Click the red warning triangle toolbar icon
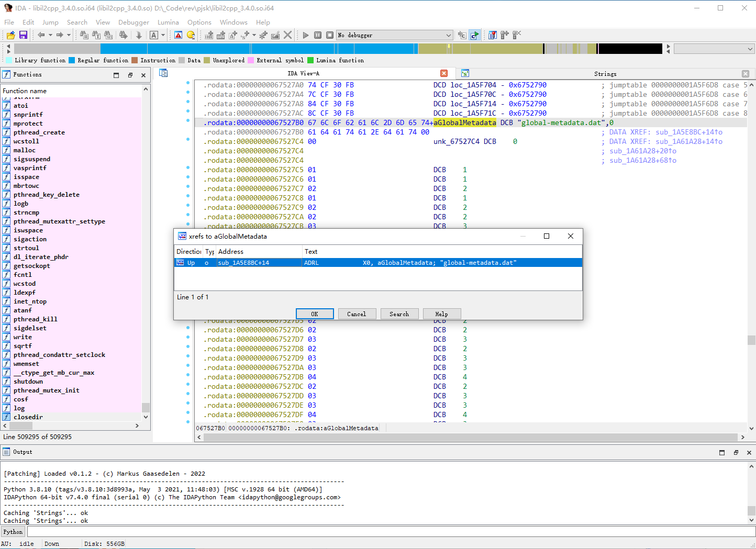The height and width of the screenshot is (549, 756). click(179, 35)
